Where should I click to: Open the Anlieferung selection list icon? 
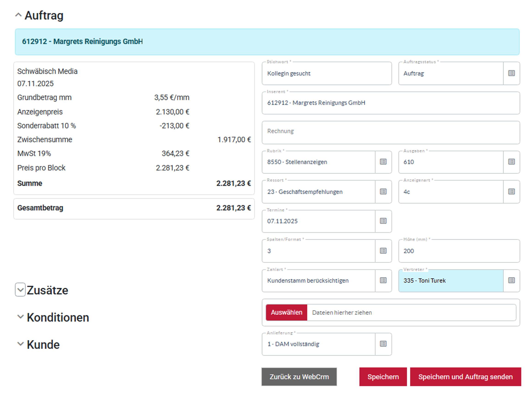[383, 344]
